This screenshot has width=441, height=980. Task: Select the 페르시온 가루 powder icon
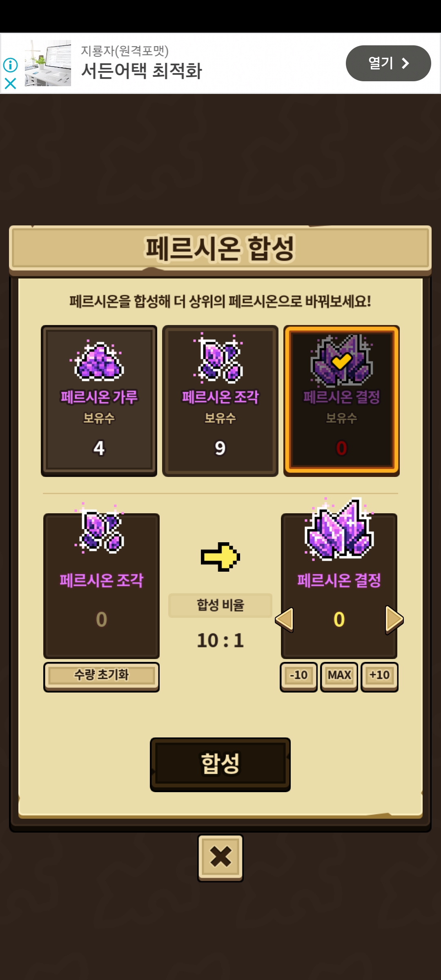[99, 361]
